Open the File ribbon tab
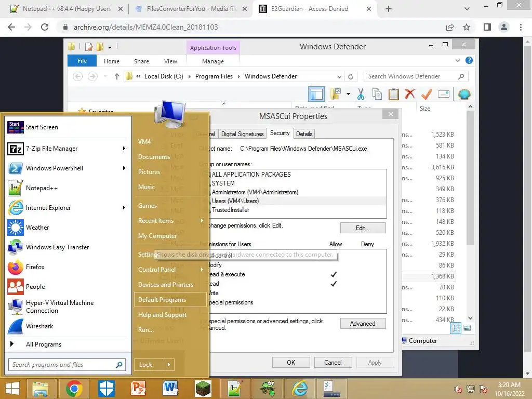 [x=82, y=61]
